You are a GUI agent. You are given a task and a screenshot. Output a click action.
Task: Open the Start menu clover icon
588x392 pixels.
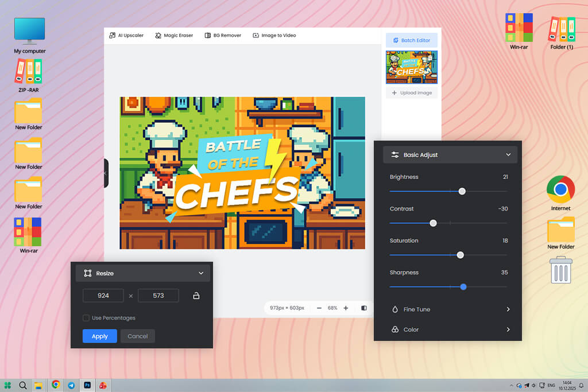pos(7,385)
